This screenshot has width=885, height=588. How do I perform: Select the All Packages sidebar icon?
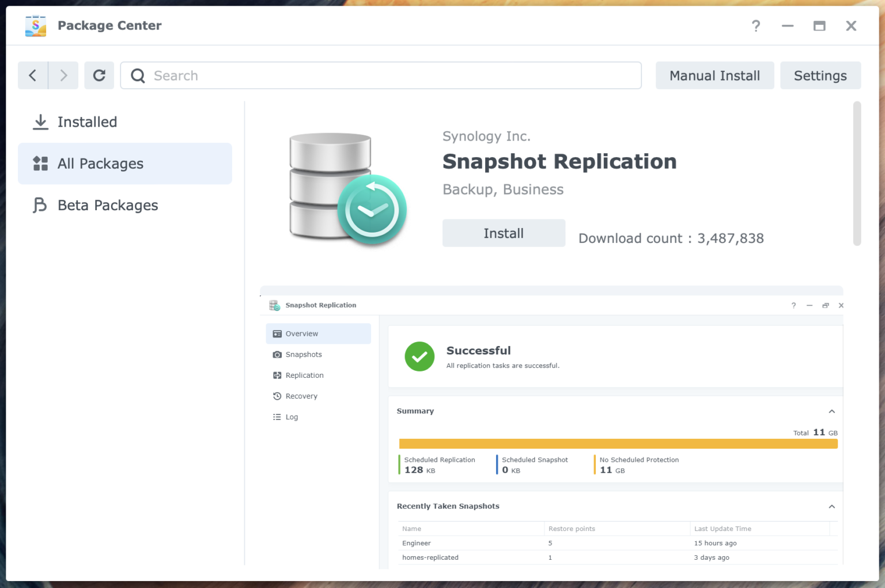40,164
